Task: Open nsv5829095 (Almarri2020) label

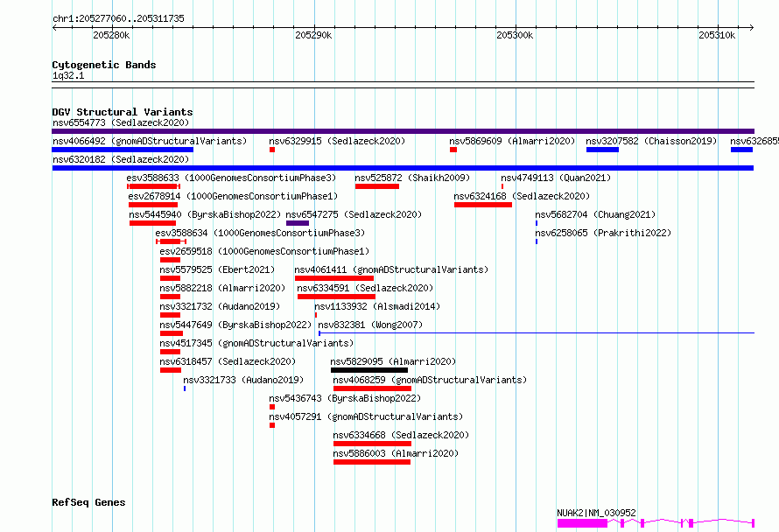Action: tap(394, 361)
